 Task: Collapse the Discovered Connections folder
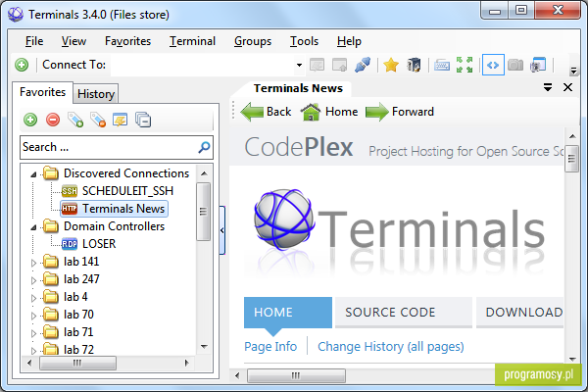33,174
